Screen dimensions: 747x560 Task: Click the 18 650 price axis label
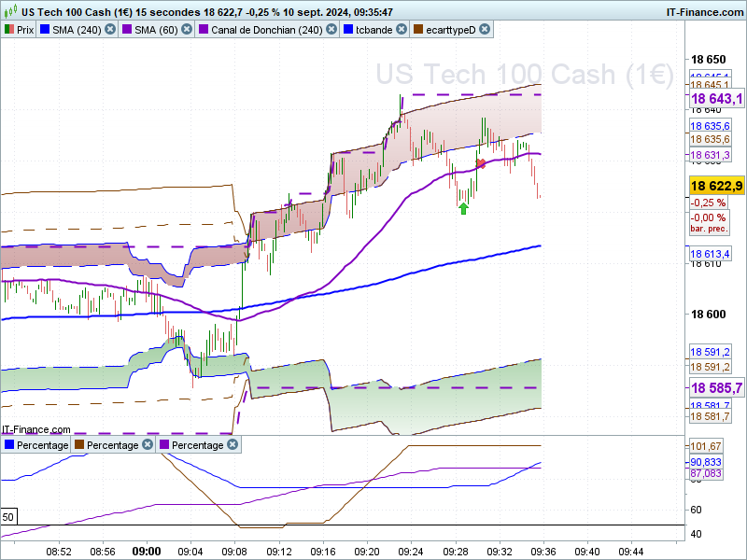click(709, 60)
